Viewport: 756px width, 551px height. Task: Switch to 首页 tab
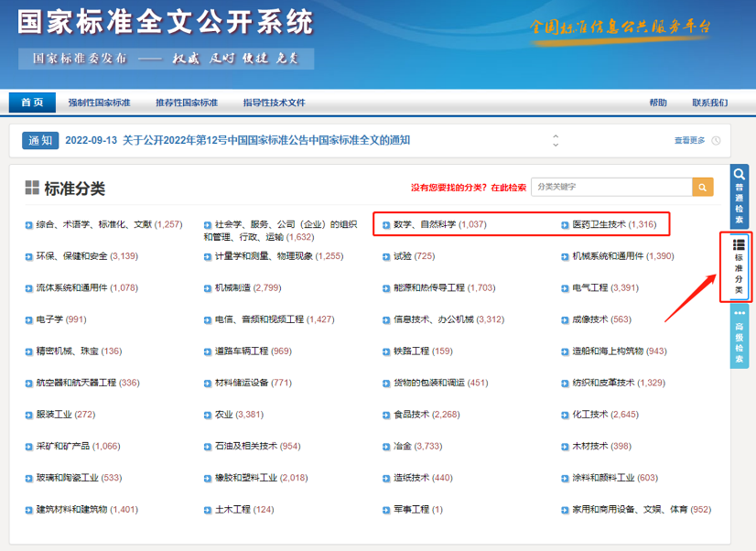click(32, 103)
